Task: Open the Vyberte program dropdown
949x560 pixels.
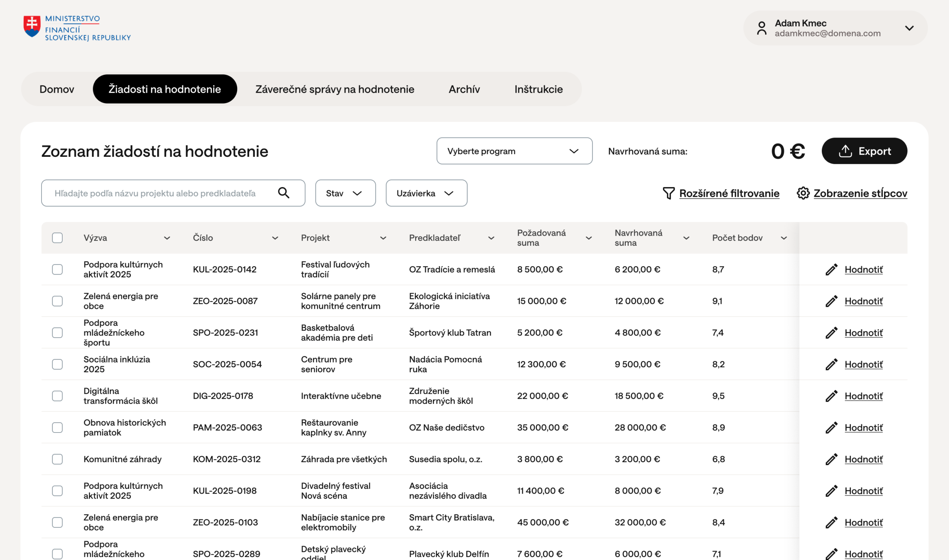Action: click(x=514, y=151)
